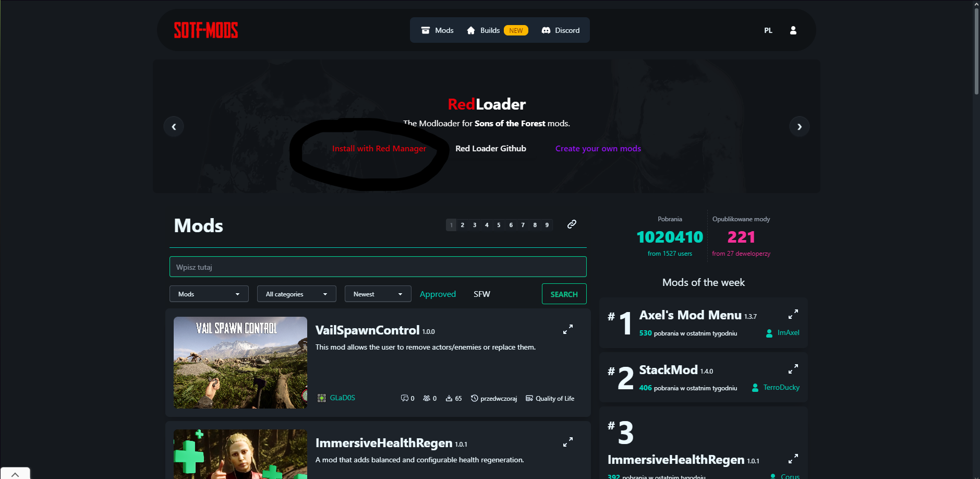The height and width of the screenshot is (479, 980).
Task: Click the GLaDOS author avatar icon
Action: 322,398
